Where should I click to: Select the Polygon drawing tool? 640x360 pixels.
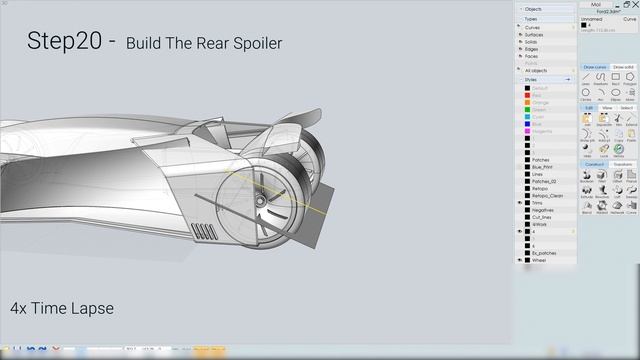(630, 78)
